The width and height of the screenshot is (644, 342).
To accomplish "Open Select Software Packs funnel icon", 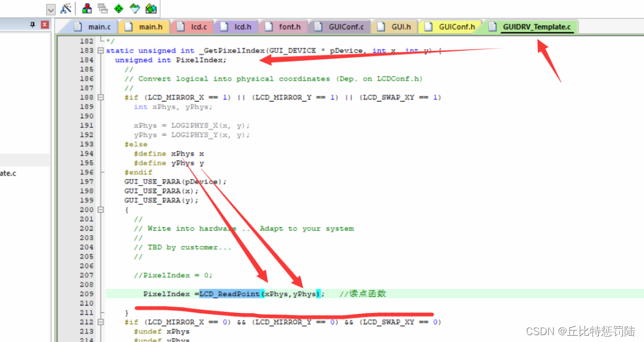I will click(135, 8).
